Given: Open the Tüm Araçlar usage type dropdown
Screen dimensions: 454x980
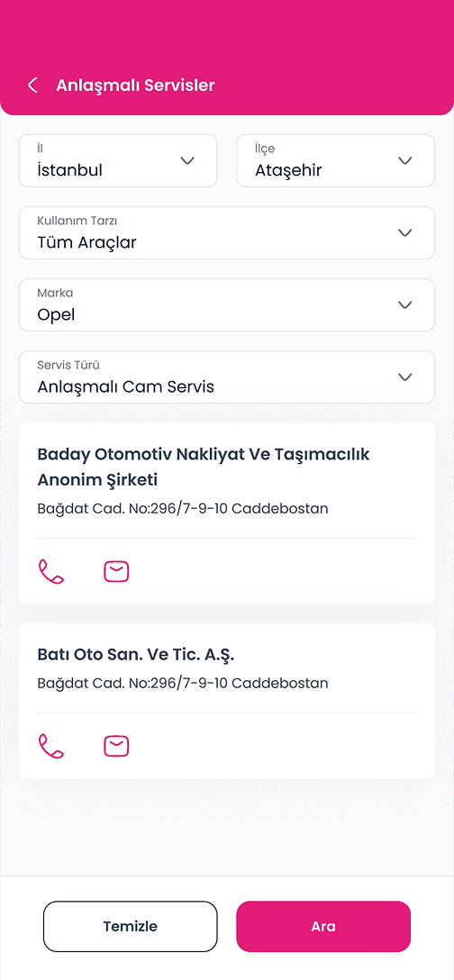Looking at the screenshot, I should 227,233.
